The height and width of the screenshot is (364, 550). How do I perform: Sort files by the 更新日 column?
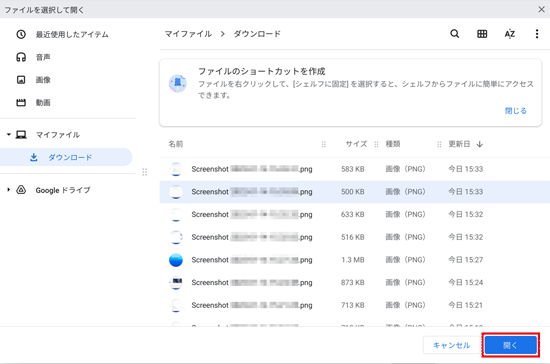tap(459, 144)
